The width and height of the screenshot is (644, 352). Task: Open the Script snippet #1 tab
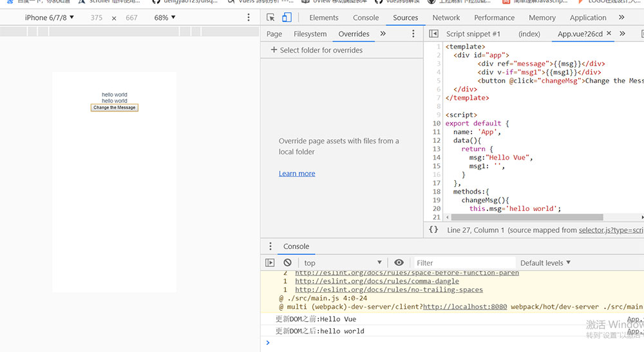tap(473, 34)
